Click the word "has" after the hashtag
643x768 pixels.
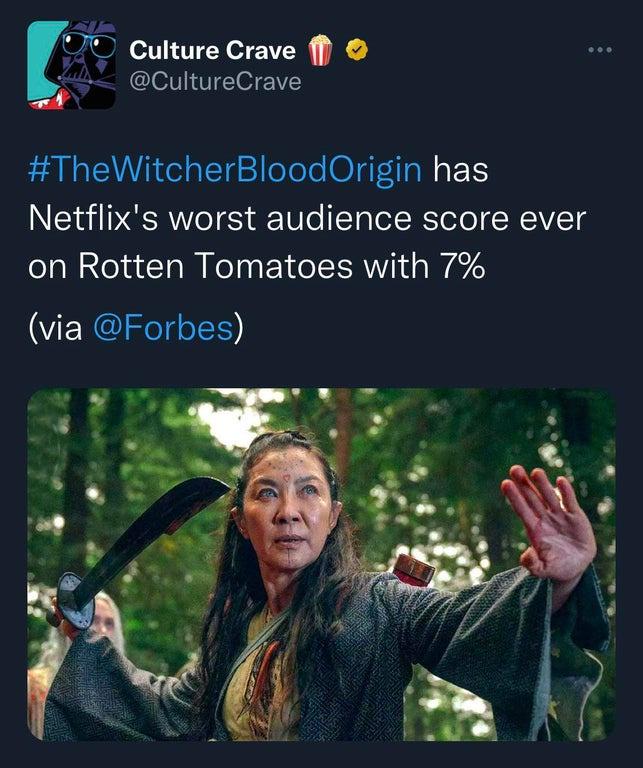click(x=459, y=169)
